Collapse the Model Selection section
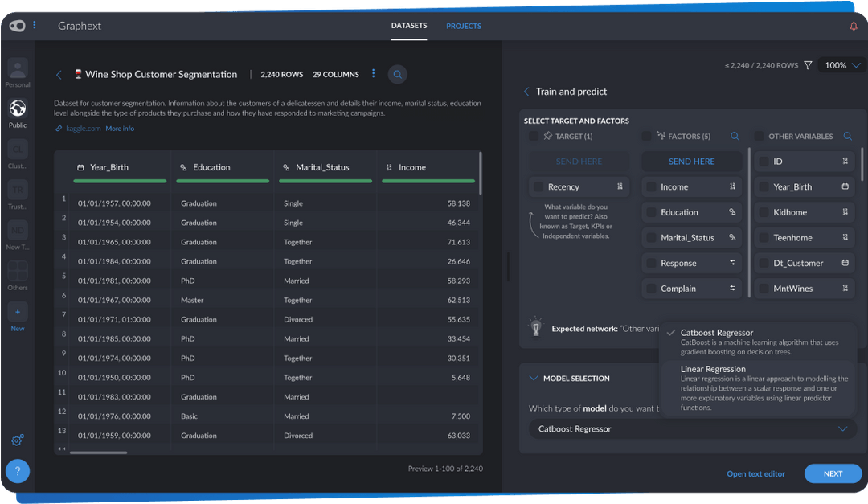 (x=533, y=378)
